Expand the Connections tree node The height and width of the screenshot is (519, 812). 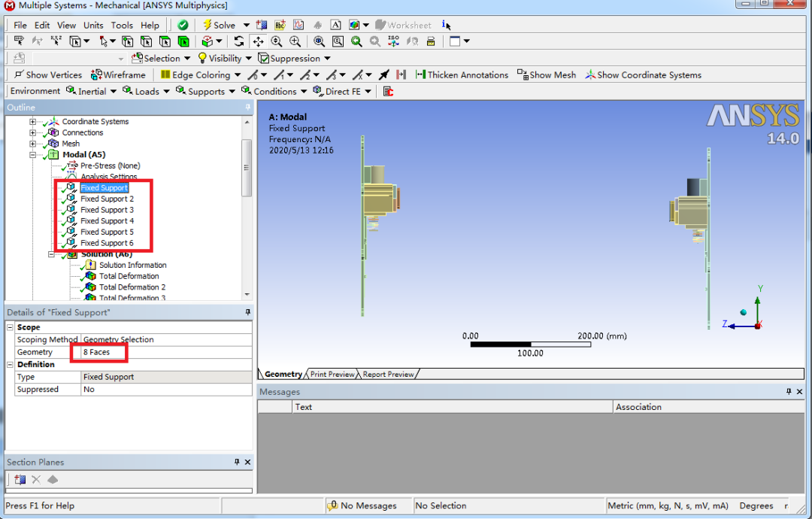point(32,132)
